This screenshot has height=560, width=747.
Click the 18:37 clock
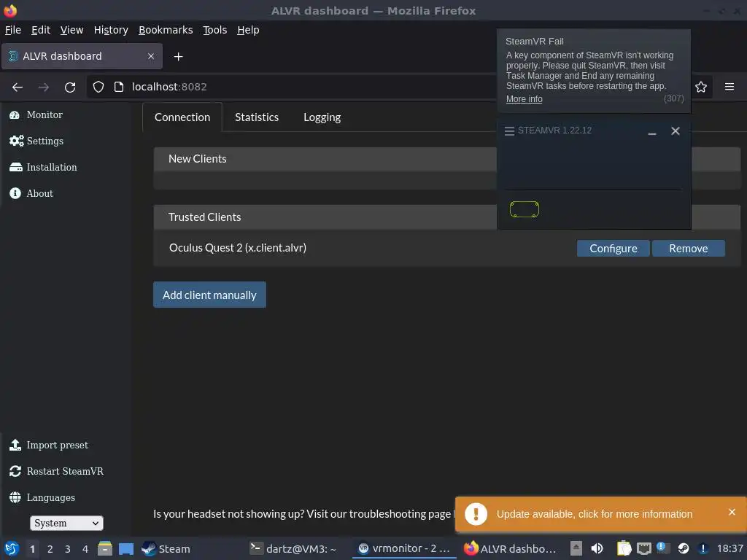[729, 549]
